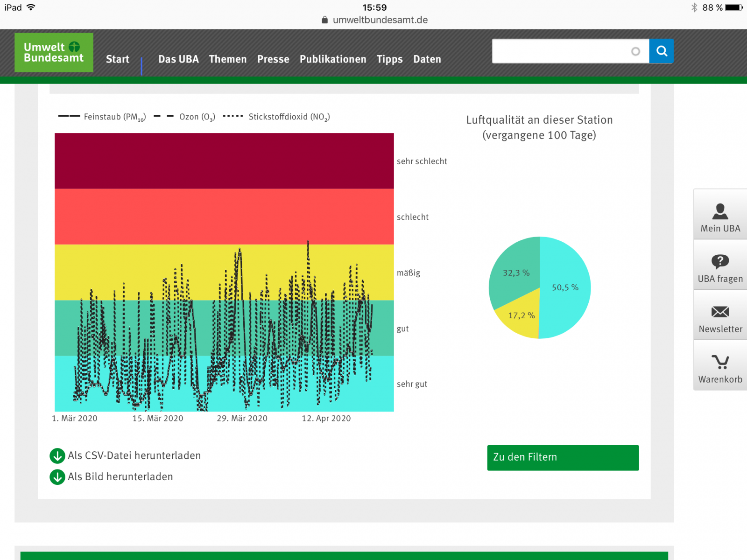Click the 'mäßig' axis label
The width and height of the screenshot is (747, 560).
pyautogui.click(x=409, y=273)
